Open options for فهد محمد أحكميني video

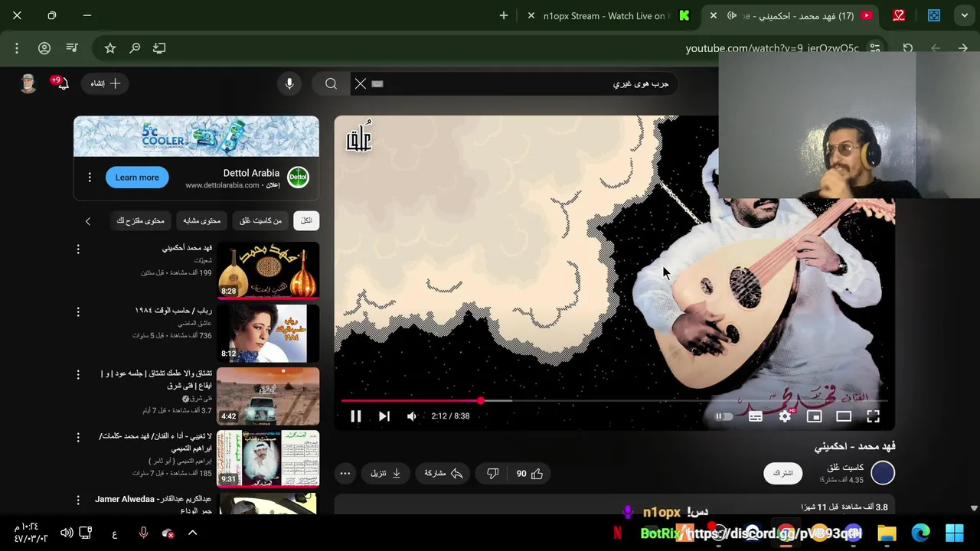(77, 249)
